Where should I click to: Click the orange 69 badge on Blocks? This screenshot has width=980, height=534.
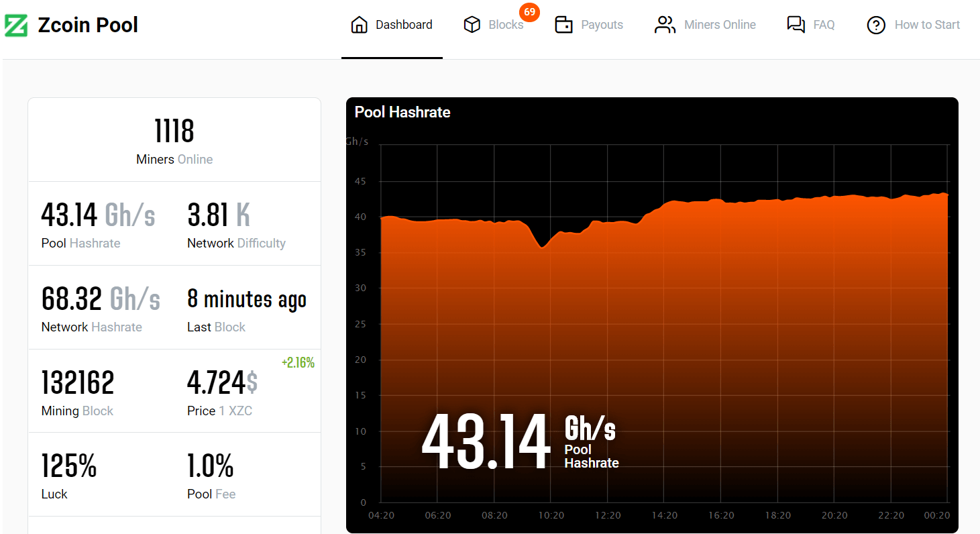click(x=530, y=11)
